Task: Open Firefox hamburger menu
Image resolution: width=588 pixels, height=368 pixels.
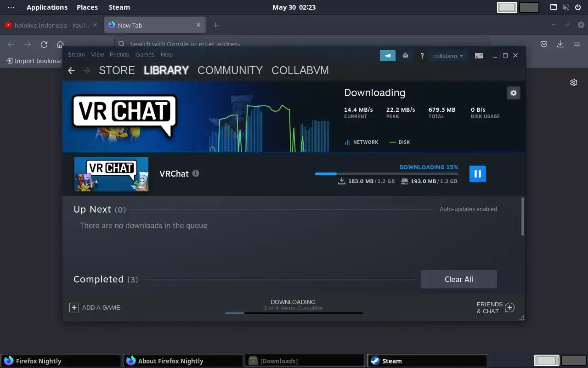Action: (577, 44)
